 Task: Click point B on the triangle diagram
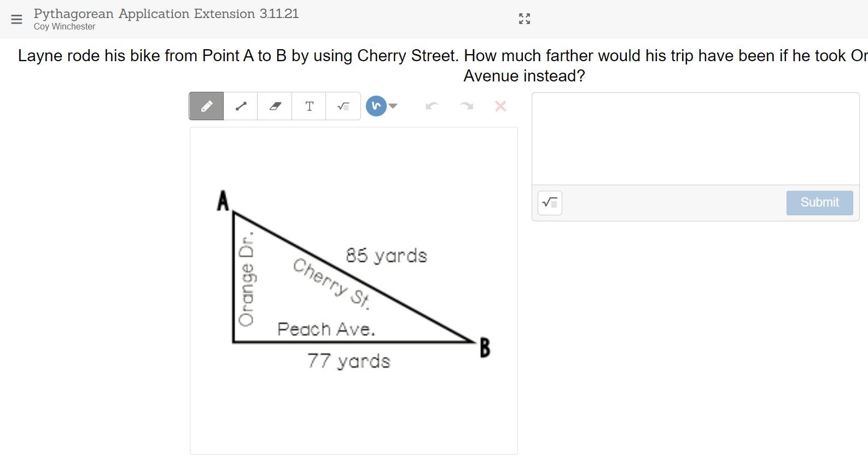(x=485, y=348)
